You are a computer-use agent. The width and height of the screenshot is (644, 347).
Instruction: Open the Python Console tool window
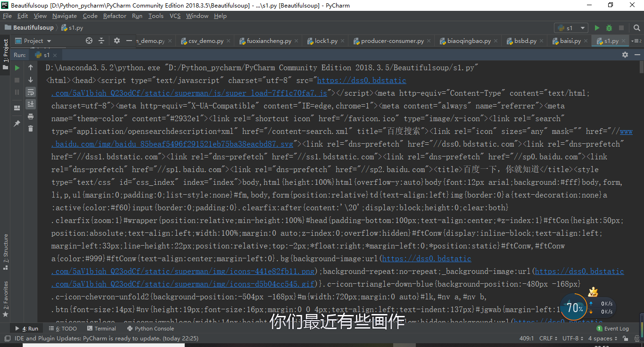pyautogui.click(x=150, y=329)
